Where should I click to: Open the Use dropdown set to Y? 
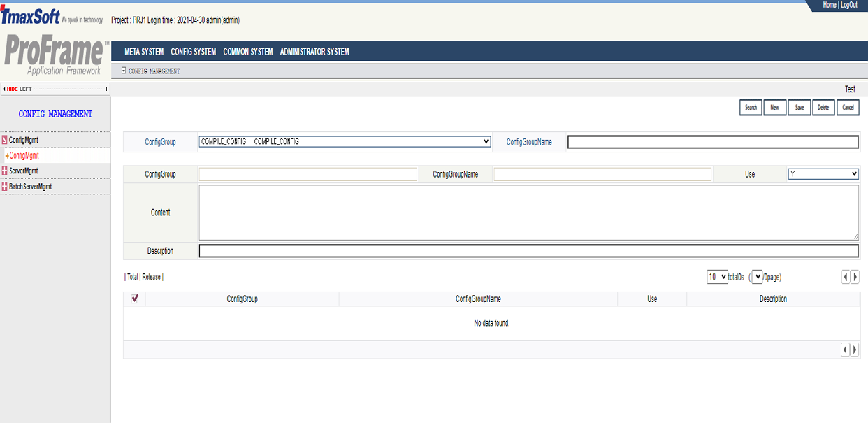[823, 174]
